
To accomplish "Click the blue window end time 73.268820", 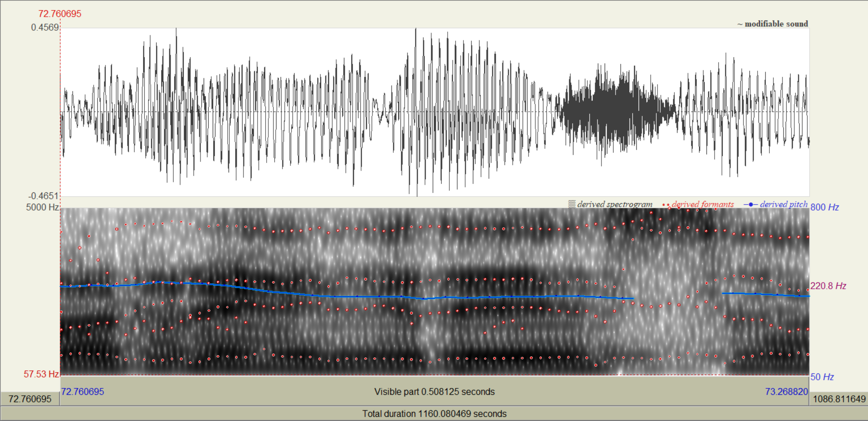I will (786, 392).
